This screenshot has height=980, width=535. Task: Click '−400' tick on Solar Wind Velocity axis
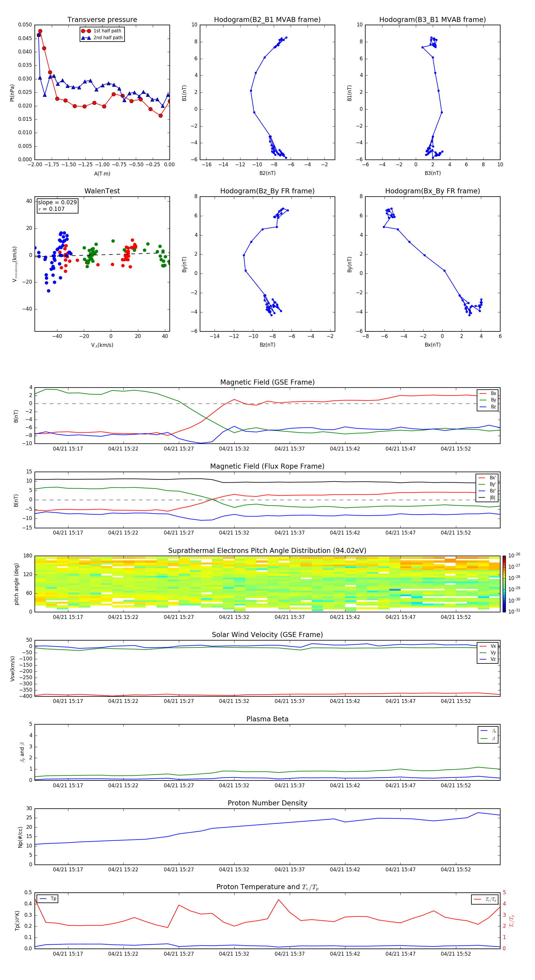tap(26, 696)
